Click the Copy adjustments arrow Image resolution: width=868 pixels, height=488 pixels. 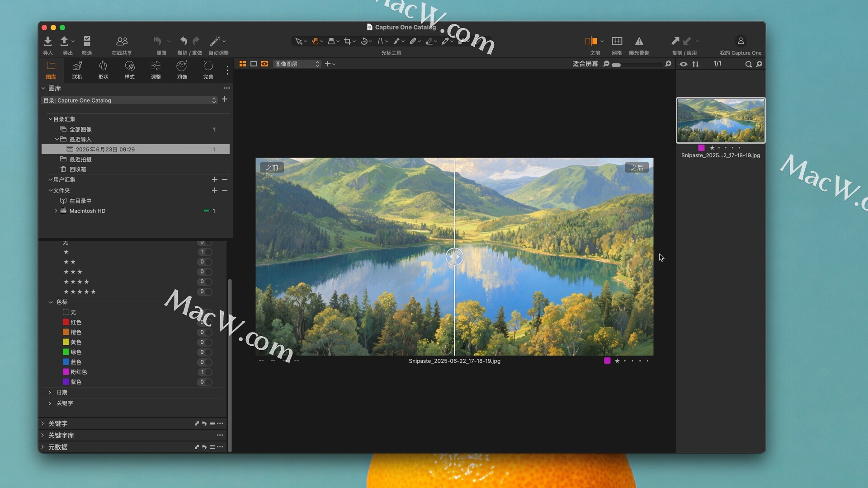click(x=675, y=41)
